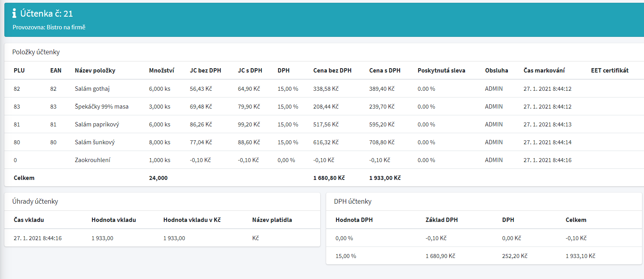Click the Hodnota vkladu column header
This screenshot has height=279, width=644.
coord(113,220)
